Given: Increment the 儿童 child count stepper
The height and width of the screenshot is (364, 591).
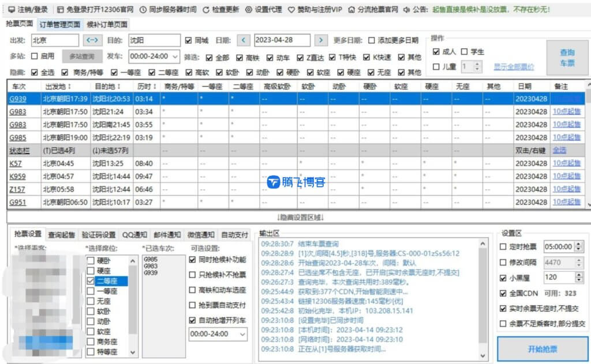Looking at the screenshot, I should pos(477,63).
